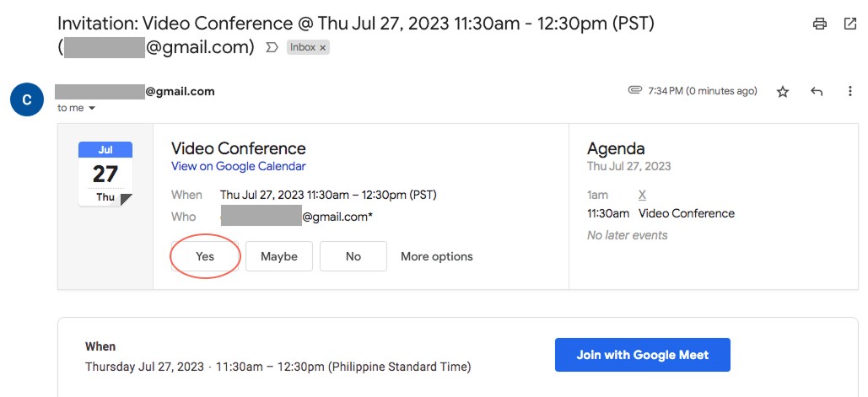
Task: Click the Jul 27 calendar thumbnail
Action: point(105,174)
